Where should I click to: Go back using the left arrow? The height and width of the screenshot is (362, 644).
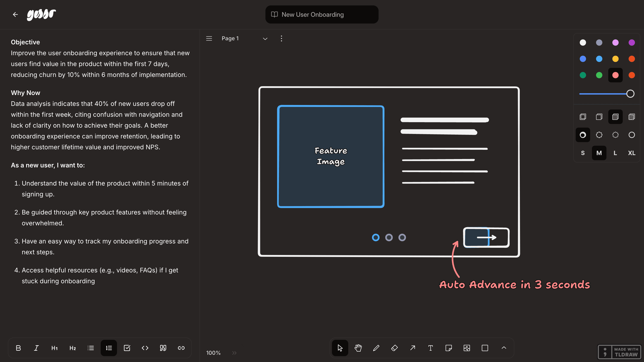(x=15, y=14)
